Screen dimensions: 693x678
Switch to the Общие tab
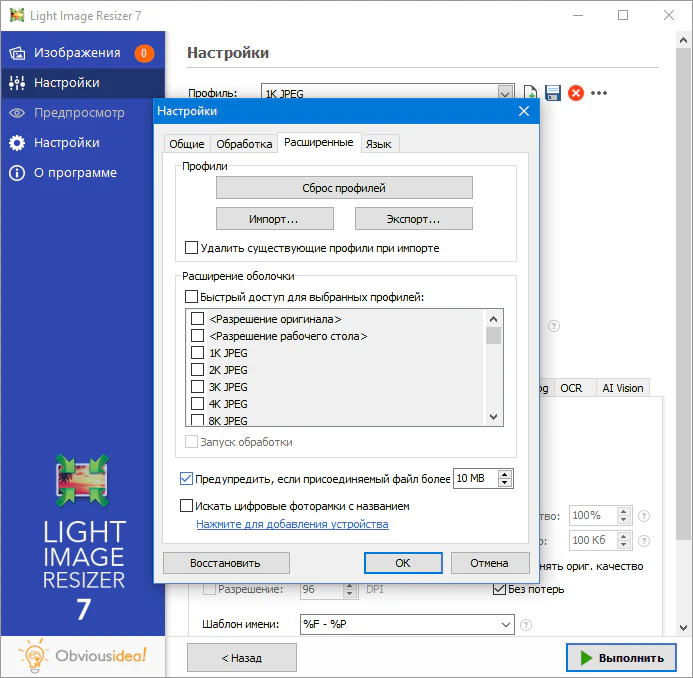(187, 144)
